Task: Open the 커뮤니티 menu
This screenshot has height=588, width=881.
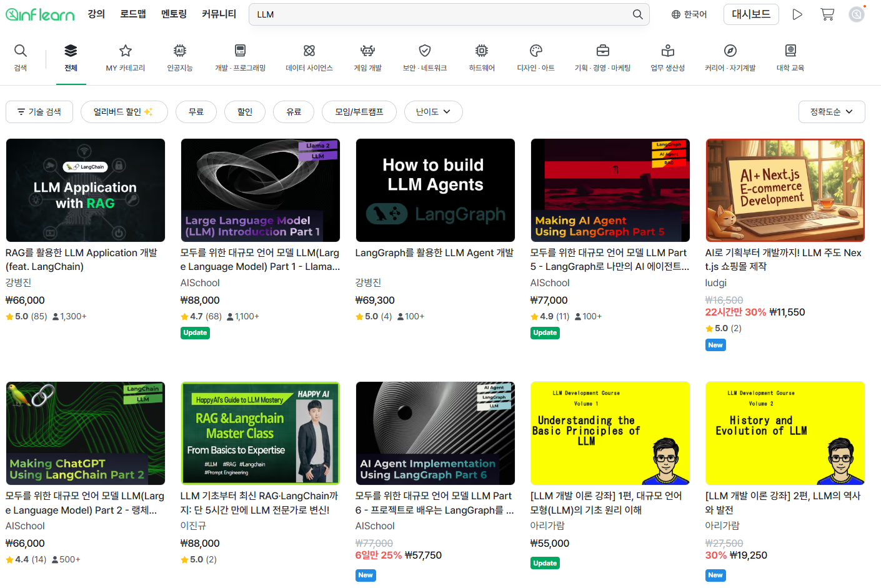Action: click(x=219, y=14)
